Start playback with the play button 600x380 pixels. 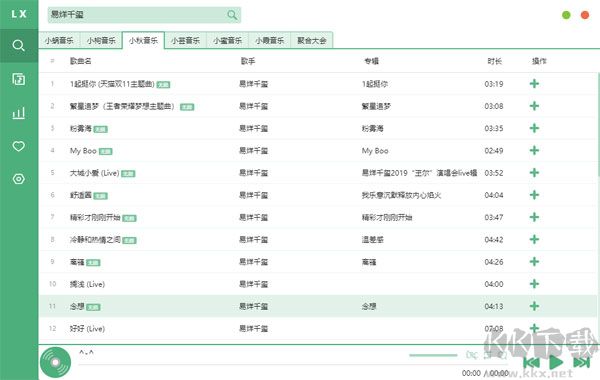pos(556,362)
